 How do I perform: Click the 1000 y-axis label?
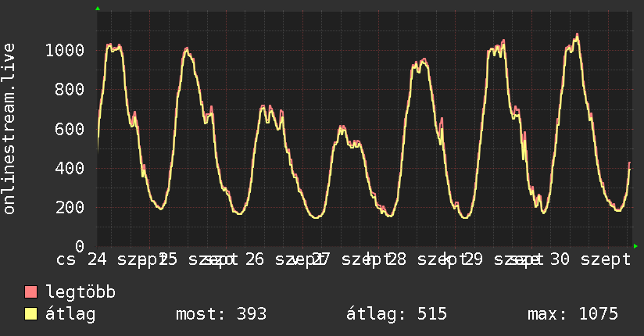65,51
